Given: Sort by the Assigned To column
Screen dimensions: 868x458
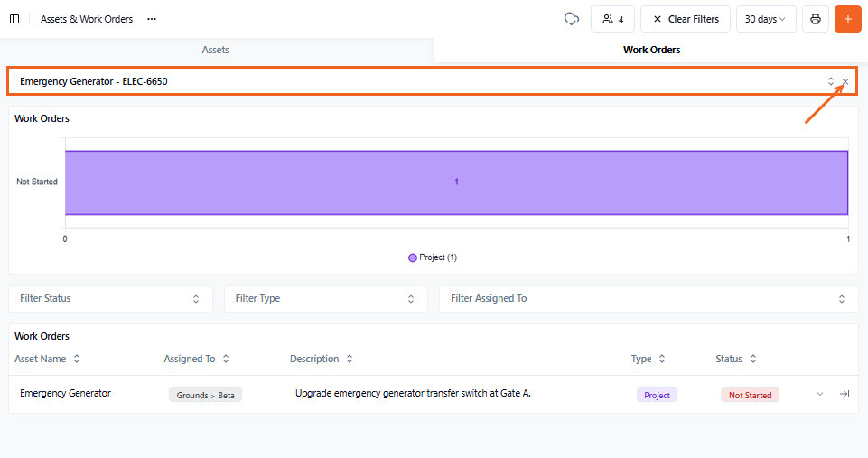Looking at the screenshot, I should tap(197, 359).
